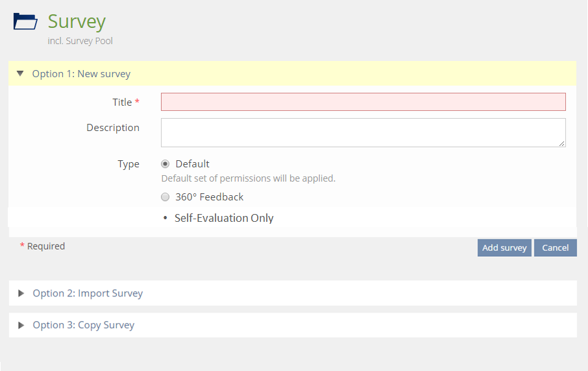Open the 'Option 2: Import Survey' section title
This screenshot has width=588, height=371.
(88, 293)
